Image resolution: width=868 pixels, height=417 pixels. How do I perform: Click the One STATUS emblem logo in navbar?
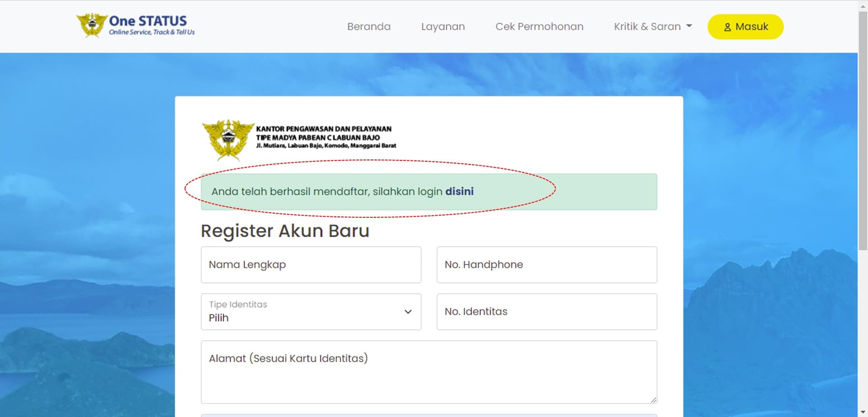92,25
